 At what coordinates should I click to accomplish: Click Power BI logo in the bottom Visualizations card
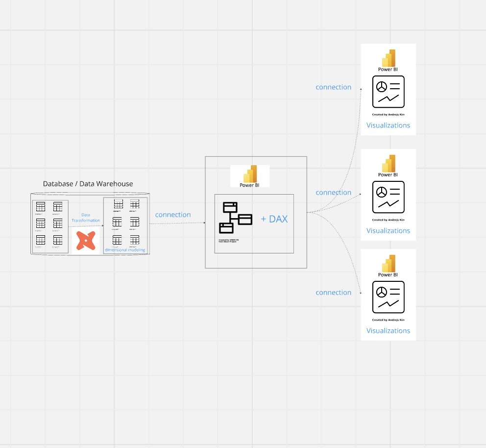[x=389, y=264]
